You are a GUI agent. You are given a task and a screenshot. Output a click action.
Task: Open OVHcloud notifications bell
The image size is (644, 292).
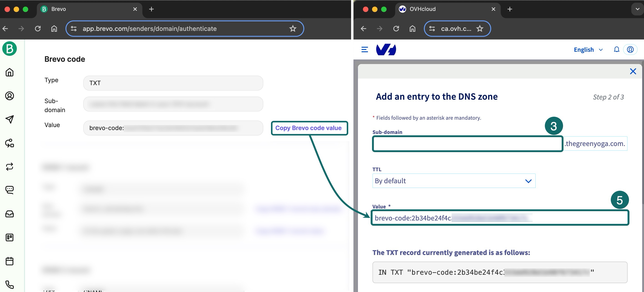point(616,49)
